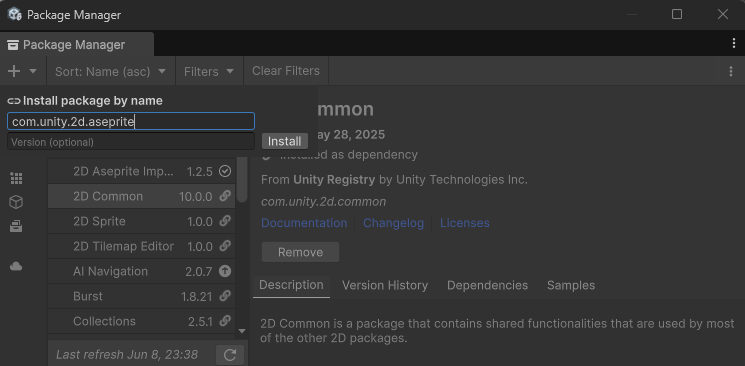The height and width of the screenshot is (366, 745).
Task: Select 2D Aseprite Importer package row
Action: (141, 172)
